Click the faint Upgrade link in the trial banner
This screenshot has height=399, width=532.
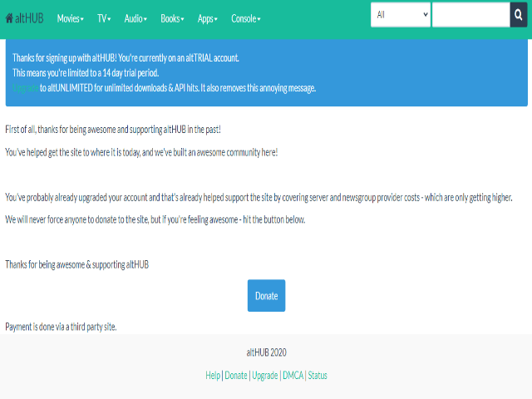[25, 87]
